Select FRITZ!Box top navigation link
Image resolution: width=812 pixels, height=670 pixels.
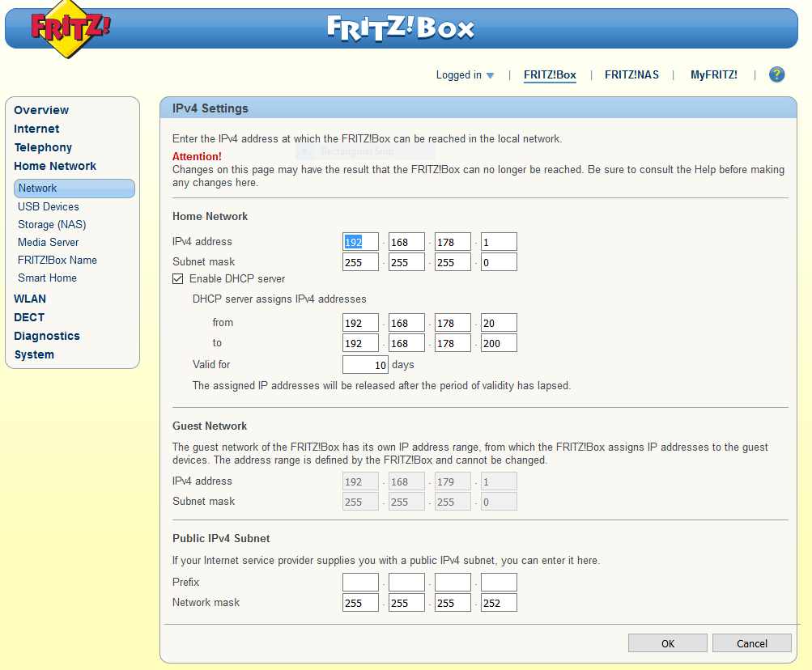(x=550, y=74)
